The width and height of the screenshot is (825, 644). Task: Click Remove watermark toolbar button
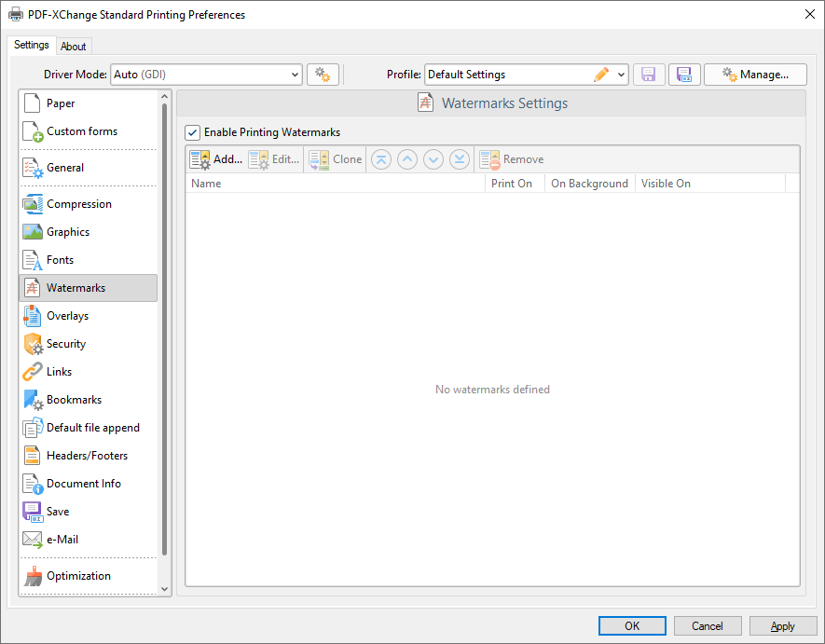[512, 159]
